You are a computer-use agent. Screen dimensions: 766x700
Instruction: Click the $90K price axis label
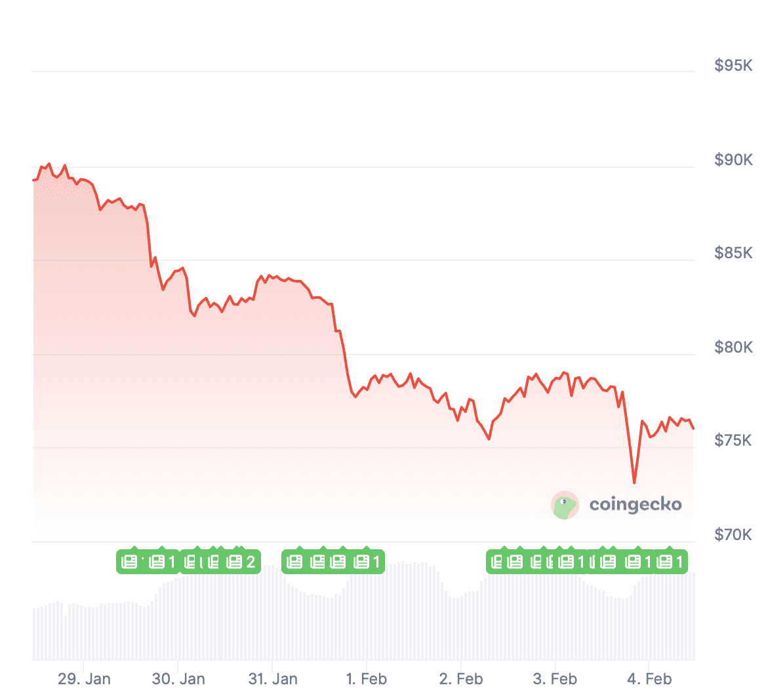point(733,160)
